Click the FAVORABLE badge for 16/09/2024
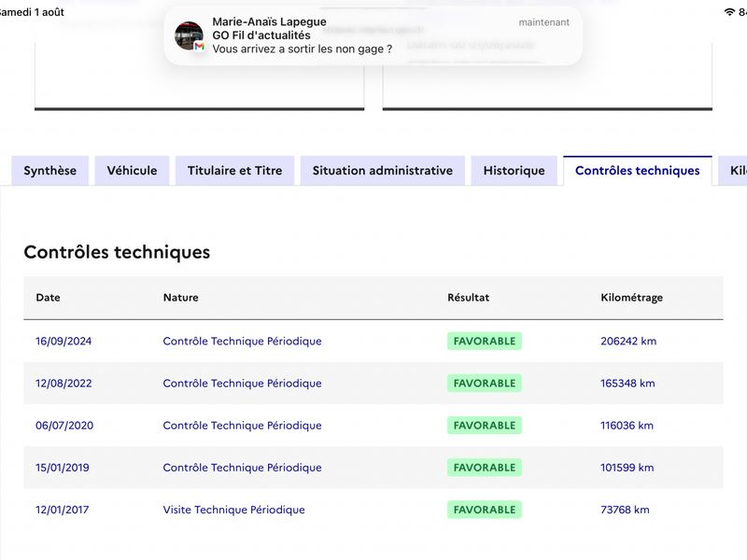The height and width of the screenshot is (560, 747). tap(485, 341)
